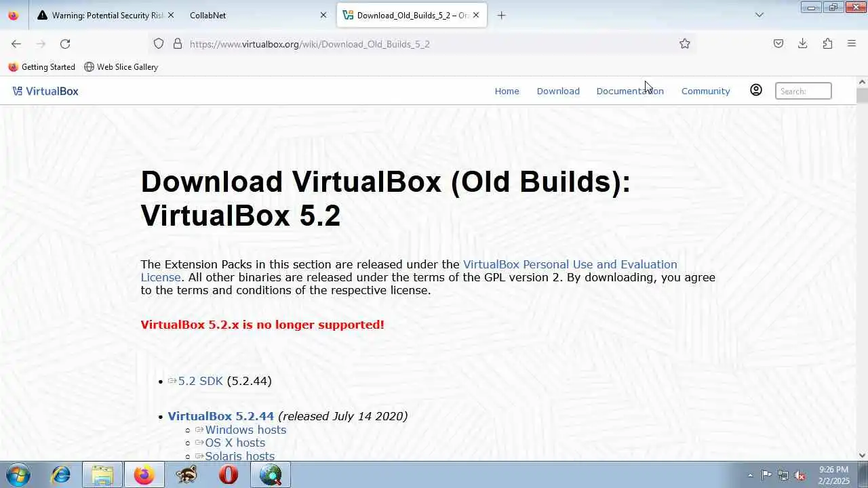Open the globe magnifier app in taskbar
Viewport: 868px width, 488px height.
click(x=271, y=474)
